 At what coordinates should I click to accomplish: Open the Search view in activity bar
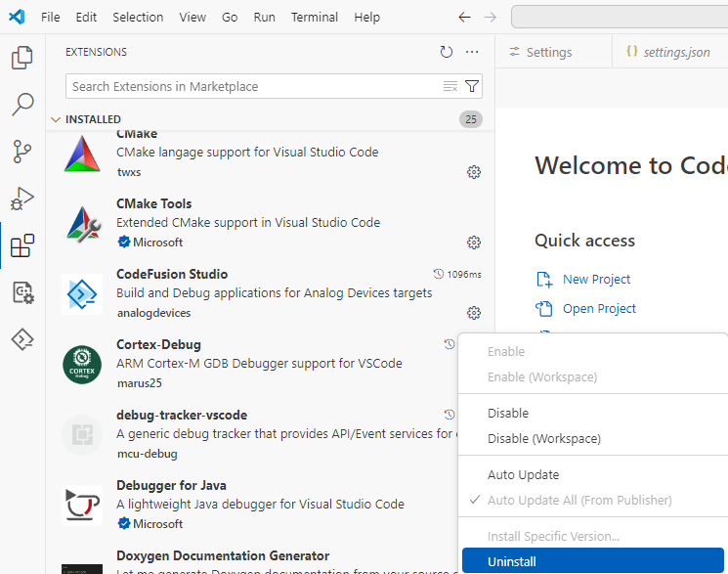pos(22,105)
